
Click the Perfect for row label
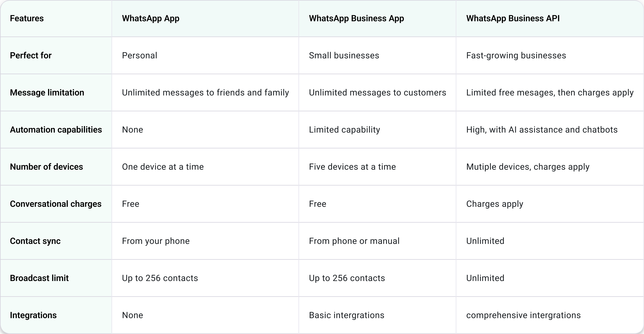31,55
